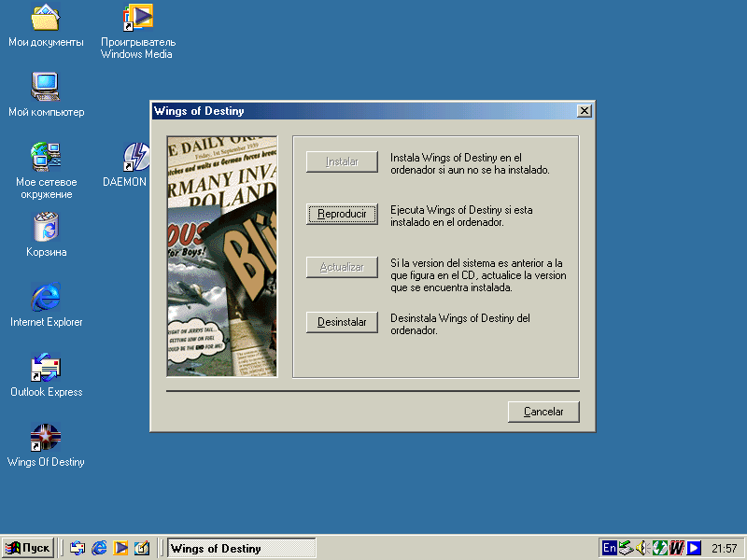
Task: Click text 'Si la version del sistema'
Action: click(443, 263)
